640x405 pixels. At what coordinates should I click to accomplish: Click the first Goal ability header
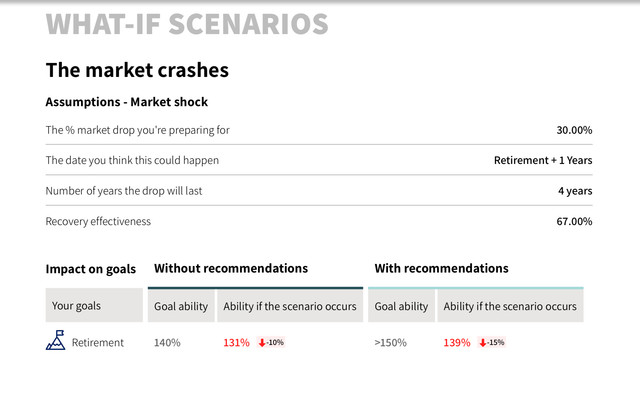[181, 306]
